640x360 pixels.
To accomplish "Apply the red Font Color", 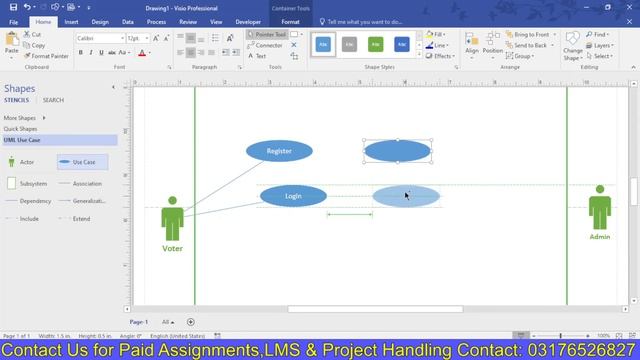I will coord(142,53).
